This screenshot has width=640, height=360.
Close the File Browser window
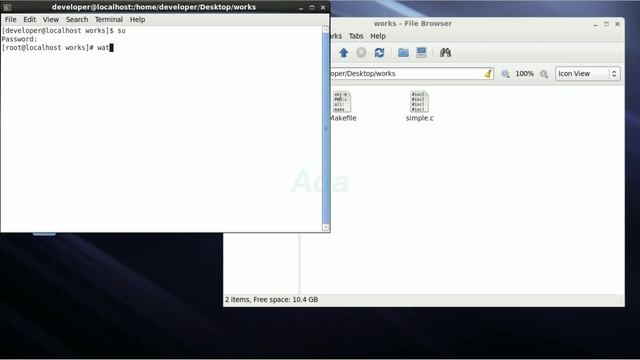click(x=618, y=24)
